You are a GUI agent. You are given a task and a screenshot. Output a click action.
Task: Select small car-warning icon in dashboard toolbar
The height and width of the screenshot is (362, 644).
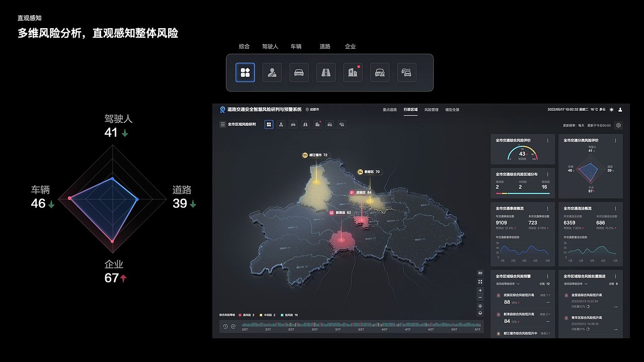pyautogui.click(x=330, y=124)
